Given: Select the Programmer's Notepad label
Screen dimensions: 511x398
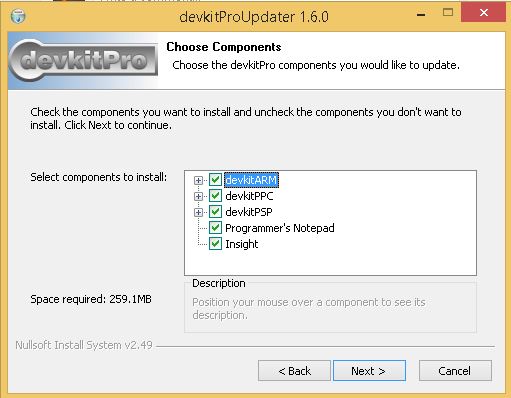Looking at the screenshot, I should click(x=280, y=228).
